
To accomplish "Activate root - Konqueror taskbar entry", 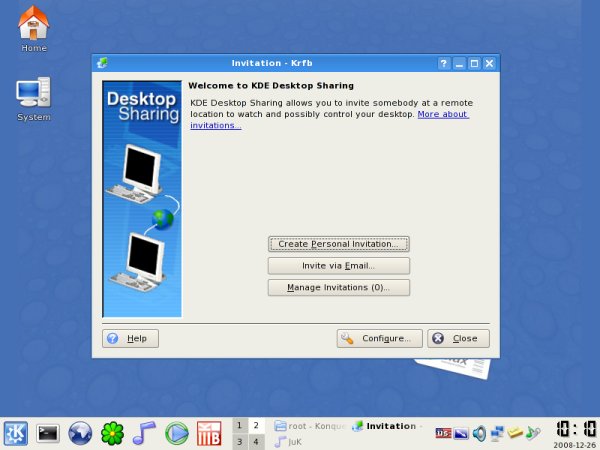I will click(x=310, y=426).
